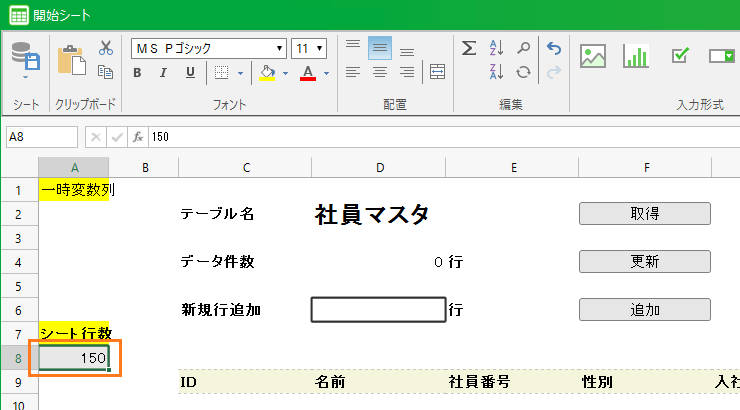Select column D header
This screenshot has width=740, height=410.
tap(379, 167)
